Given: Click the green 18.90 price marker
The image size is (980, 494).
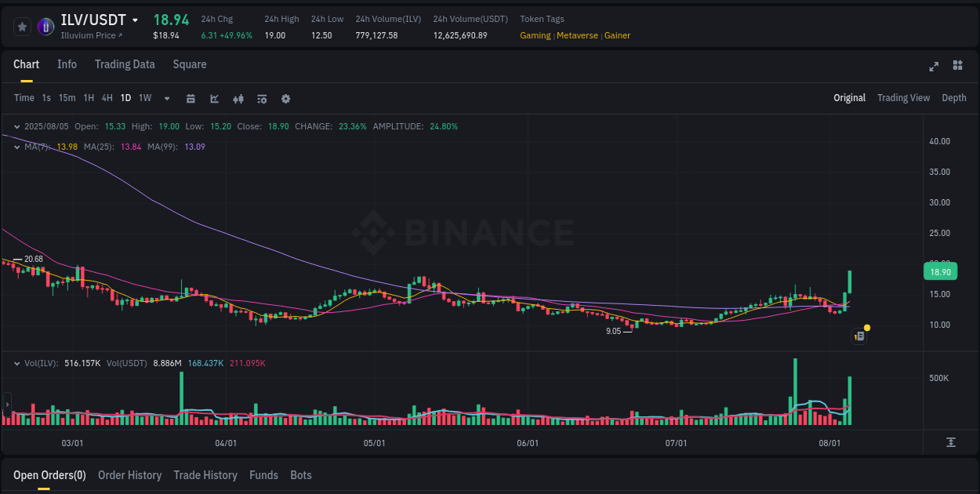Looking at the screenshot, I should (x=940, y=271).
